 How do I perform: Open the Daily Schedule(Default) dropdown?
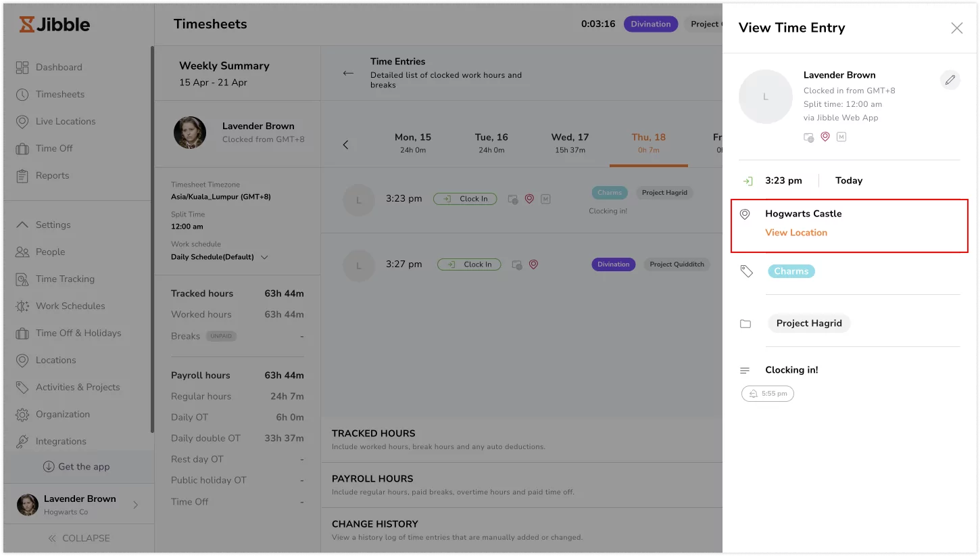tap(264, 257)
